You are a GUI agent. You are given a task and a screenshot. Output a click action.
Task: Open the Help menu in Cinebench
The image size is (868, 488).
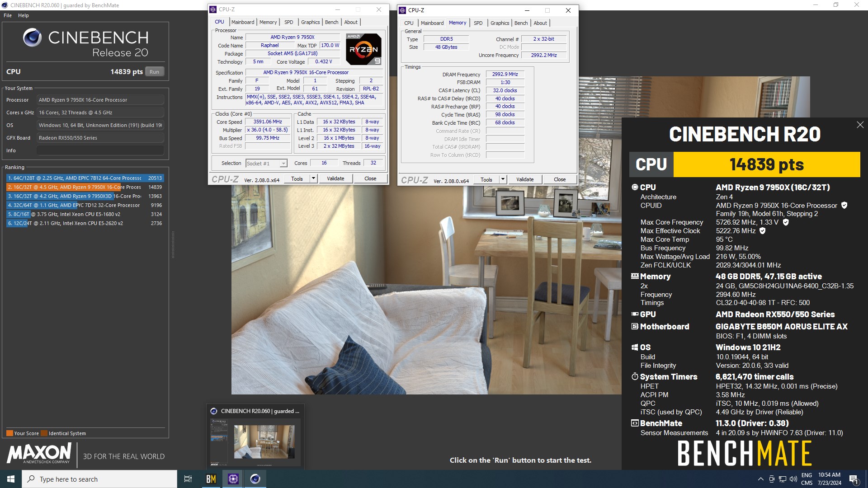(x=24, y=15)
